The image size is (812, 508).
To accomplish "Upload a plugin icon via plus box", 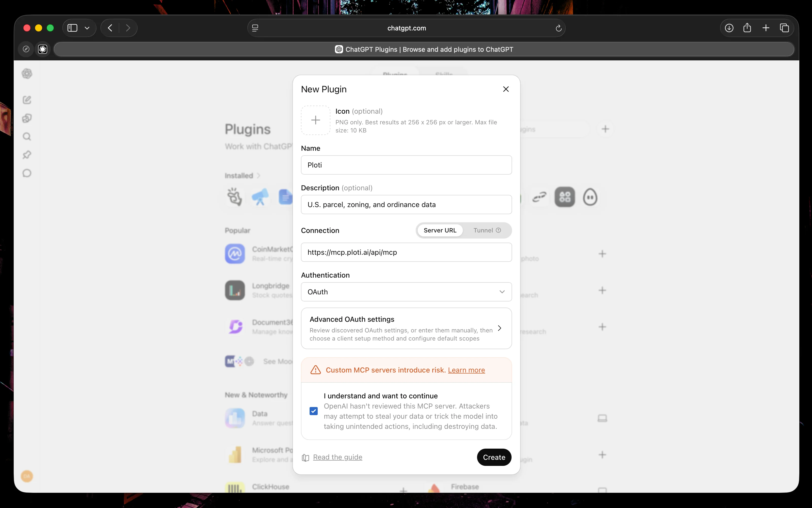I will (x=315, y=120).
